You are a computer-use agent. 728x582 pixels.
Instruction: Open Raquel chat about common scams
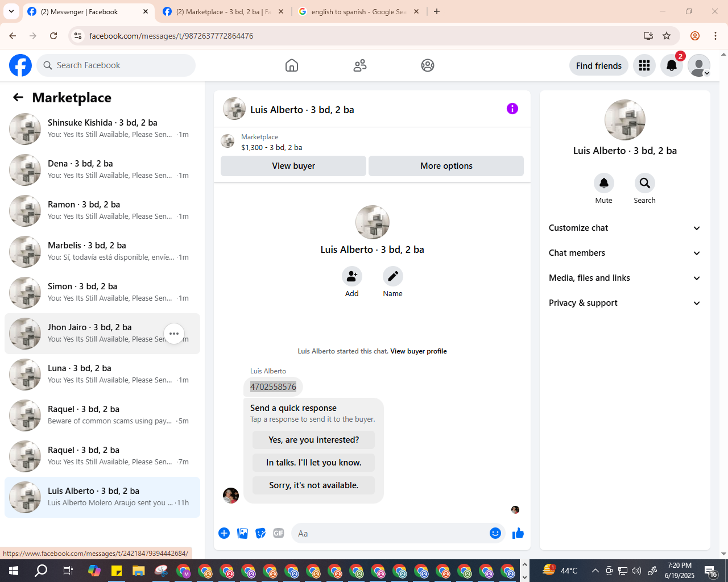click(x=102, y=415)
